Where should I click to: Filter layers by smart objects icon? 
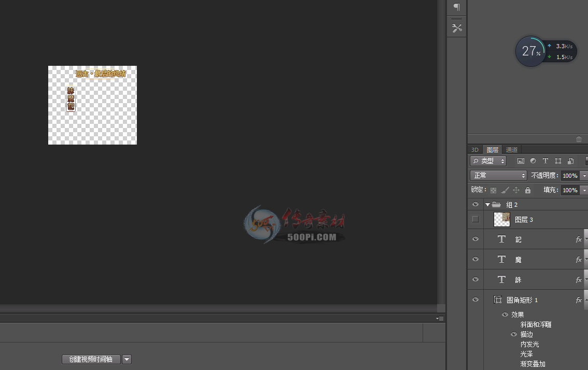pos(570,161)
